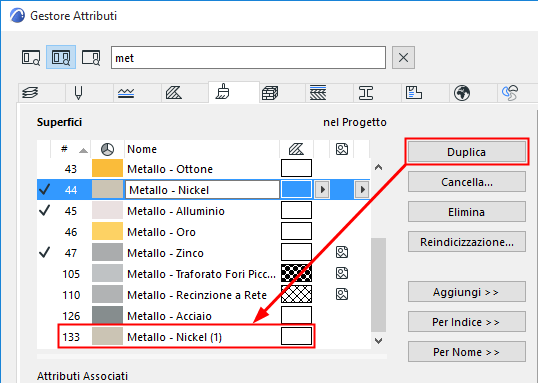Click texture icon in Metallo - Zinco row
This screenshot has width=538, height=383.
pyautogui.click(x=342, y=252)
